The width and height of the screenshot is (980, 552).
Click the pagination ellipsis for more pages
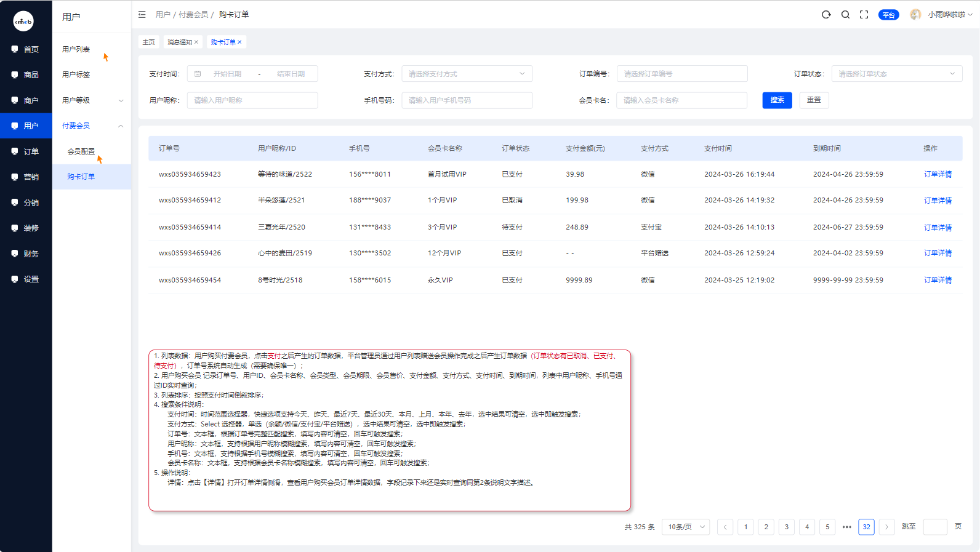(847, 527)
